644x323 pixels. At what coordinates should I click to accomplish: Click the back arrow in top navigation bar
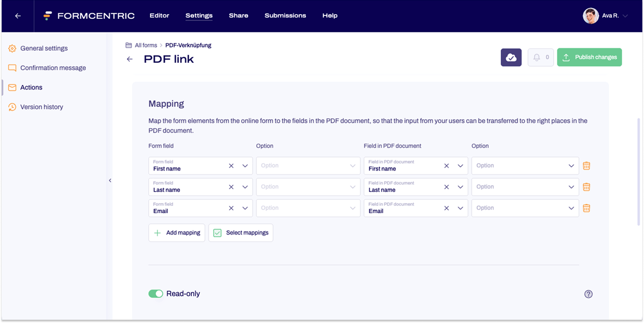point(18,16)
